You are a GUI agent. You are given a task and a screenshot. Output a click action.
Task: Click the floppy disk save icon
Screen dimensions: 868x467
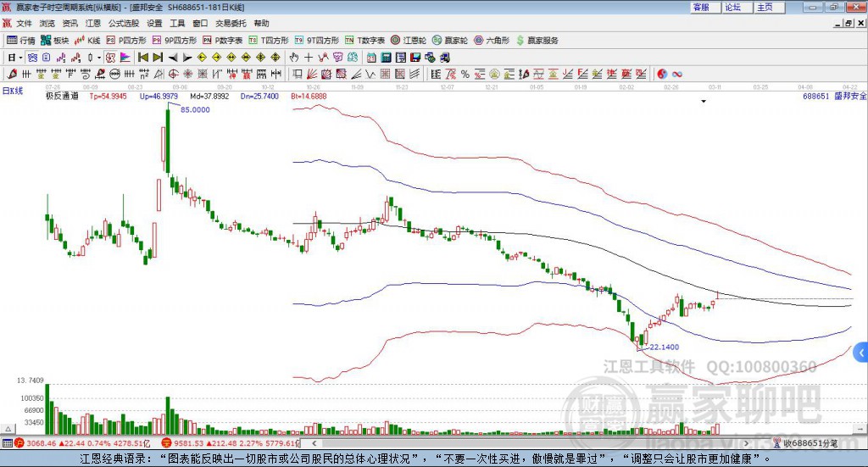pos(415,58)
